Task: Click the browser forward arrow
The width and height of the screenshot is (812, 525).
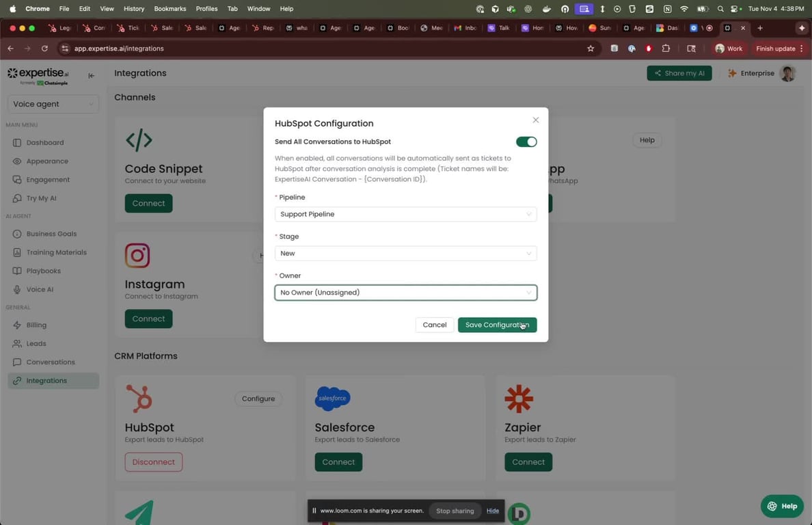Action: [x=27, y=48]
